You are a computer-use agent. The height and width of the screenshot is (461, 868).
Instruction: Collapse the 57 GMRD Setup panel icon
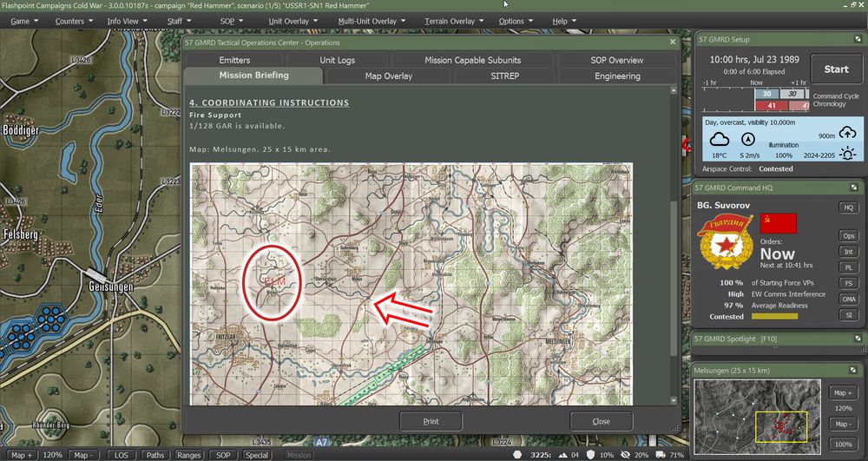[x=857, y=40]
